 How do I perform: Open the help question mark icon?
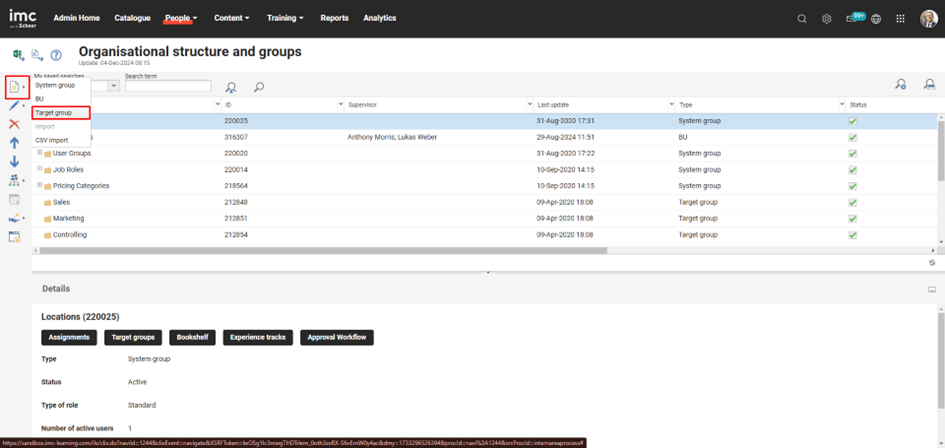pyautogui.click(x=56, y=56)
